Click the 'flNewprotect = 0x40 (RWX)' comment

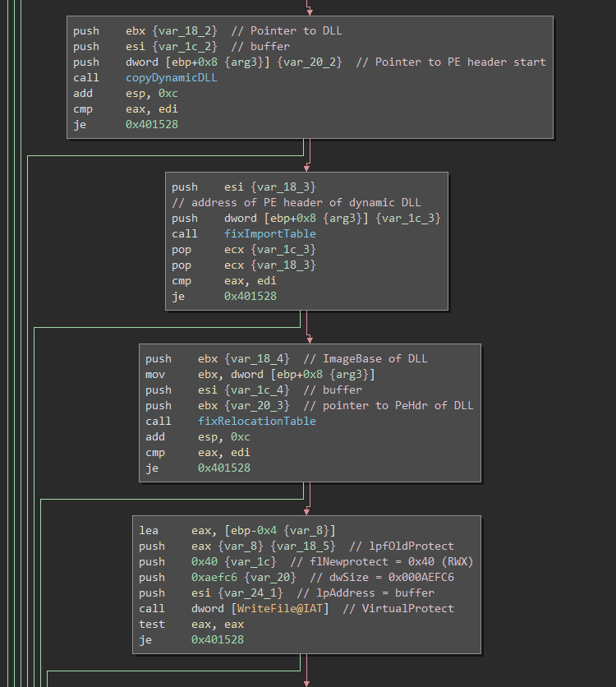pyautogui.click(x=381, y=562)
